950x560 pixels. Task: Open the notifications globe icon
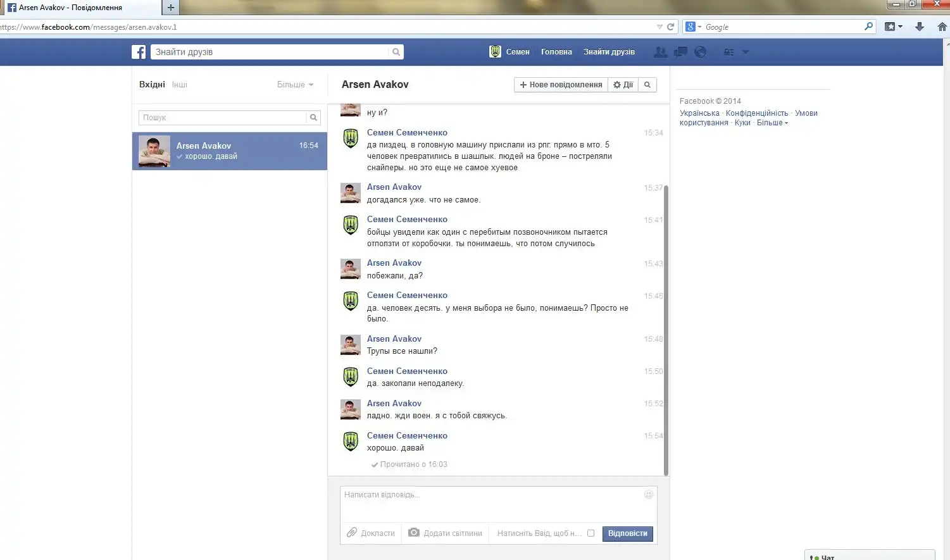point(700,52)
